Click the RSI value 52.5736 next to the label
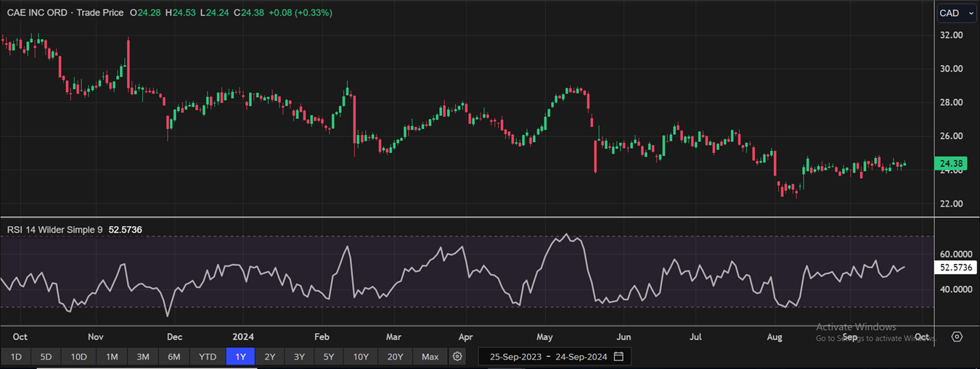Screen dimensions: 980x369 (126, 230)
